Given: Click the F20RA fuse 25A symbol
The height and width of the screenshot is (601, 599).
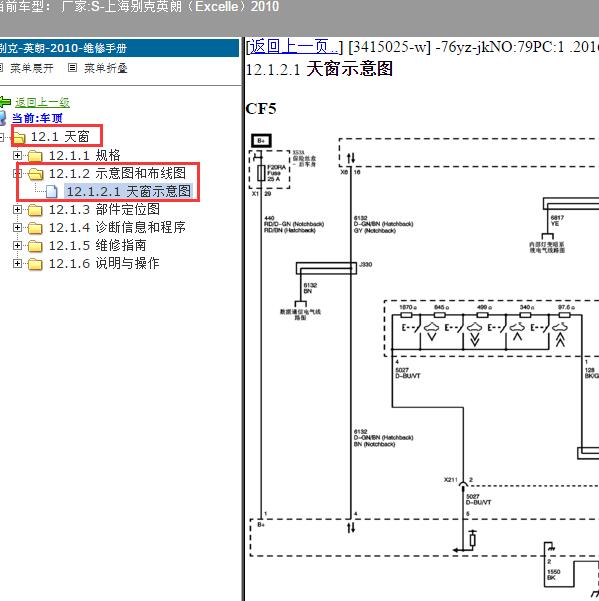Looking at the screenshot, I should pos(261,173).
